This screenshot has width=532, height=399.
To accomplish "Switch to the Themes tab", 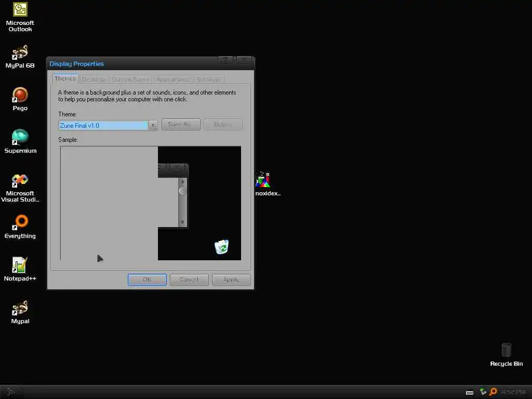I will 65,79.
